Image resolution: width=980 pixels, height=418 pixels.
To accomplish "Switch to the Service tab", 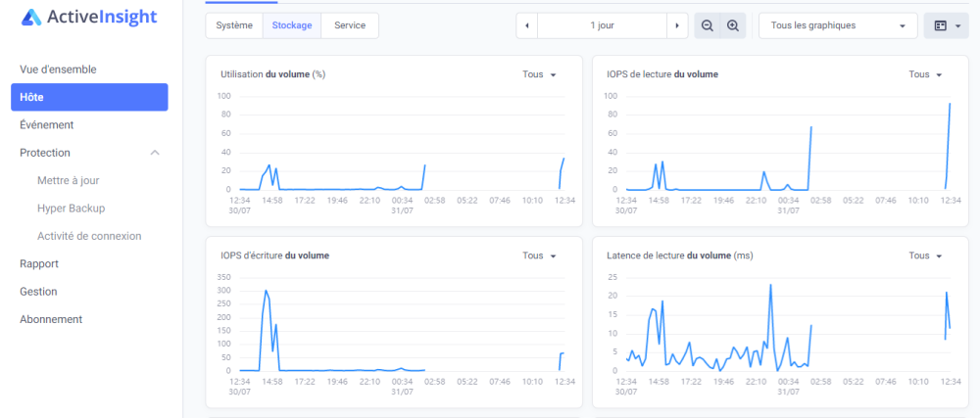I will click(x=350, y=25).
